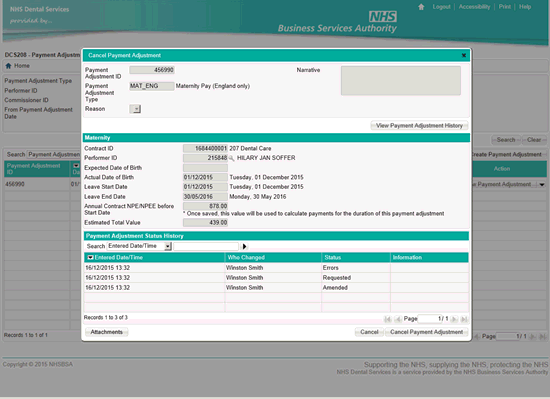Click MAT_ENG payment adjustment type field
The image size is (550, 399).
pos(152,86)
